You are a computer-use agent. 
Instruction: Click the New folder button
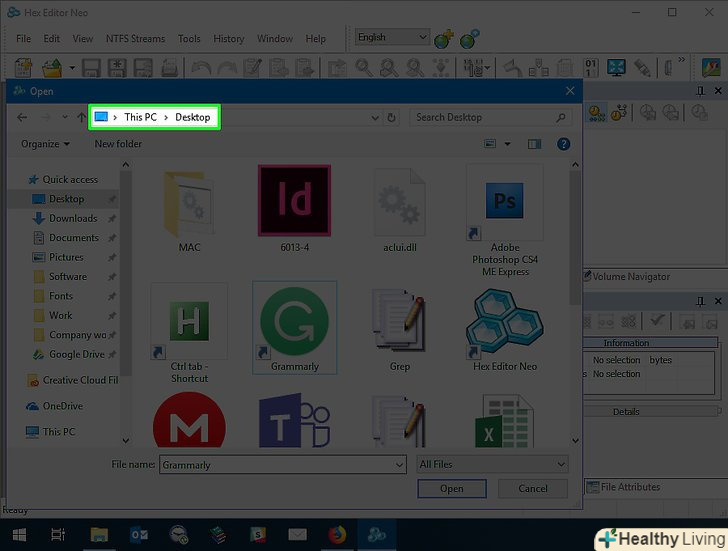(x=118, y=144)
